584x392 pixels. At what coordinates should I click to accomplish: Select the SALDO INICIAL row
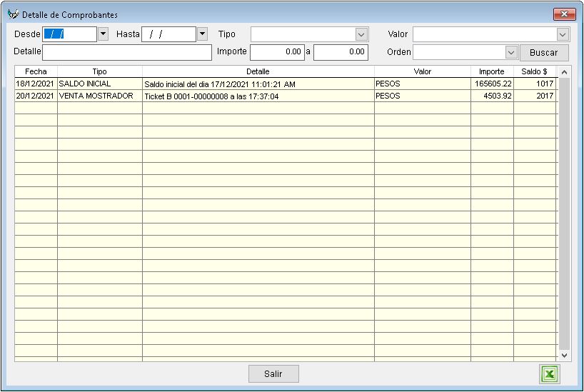point(214,84)
